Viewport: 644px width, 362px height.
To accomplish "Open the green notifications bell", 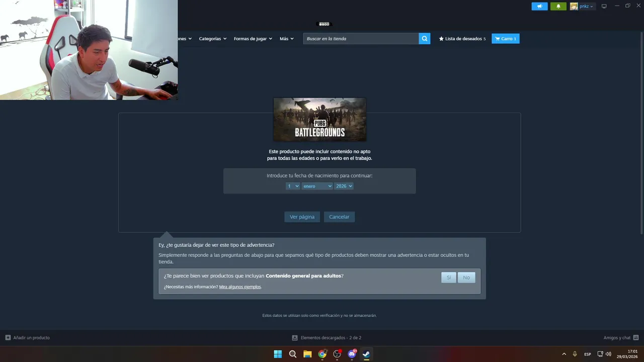I will [x=558, y=7].
